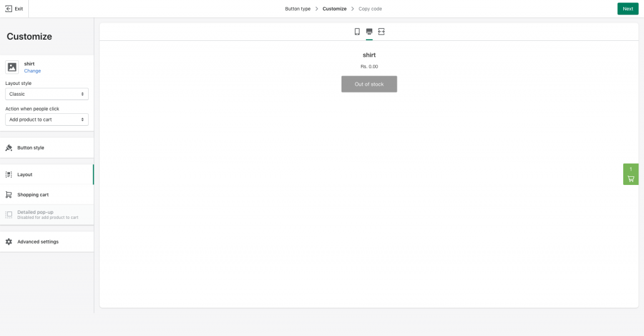Go to Button type step

point(297,9)
